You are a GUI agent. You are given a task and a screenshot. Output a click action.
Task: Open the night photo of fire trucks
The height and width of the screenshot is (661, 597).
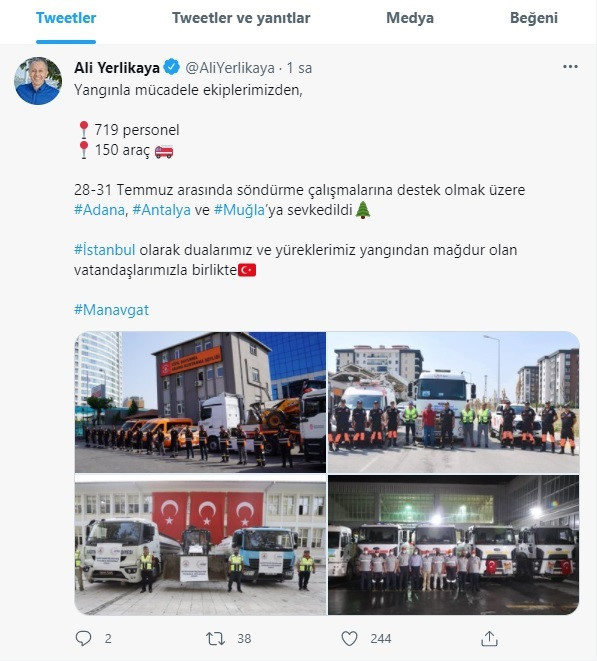tap(454, 545)
